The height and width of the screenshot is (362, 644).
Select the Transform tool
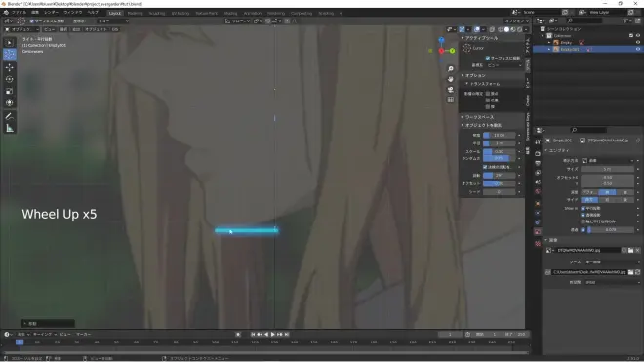point(10,102)
